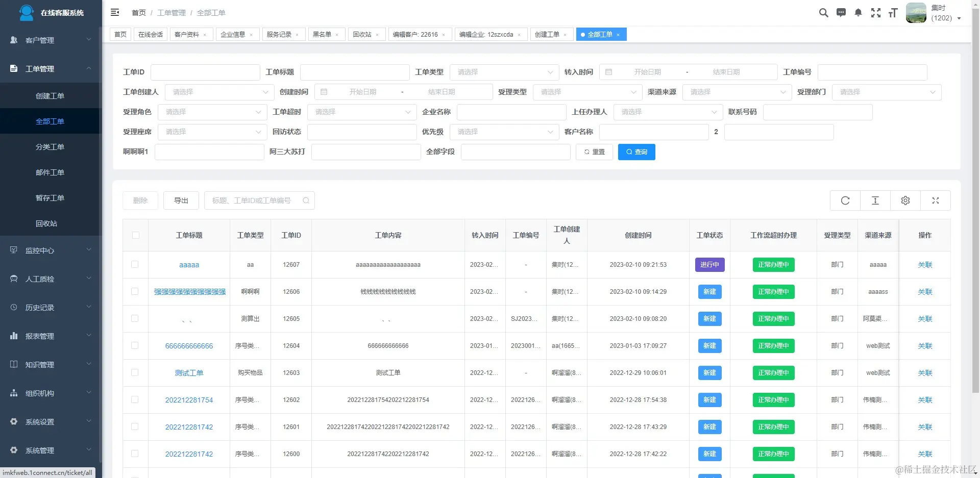Select 暂存工单 in sidebar

[x=50, y=198]
